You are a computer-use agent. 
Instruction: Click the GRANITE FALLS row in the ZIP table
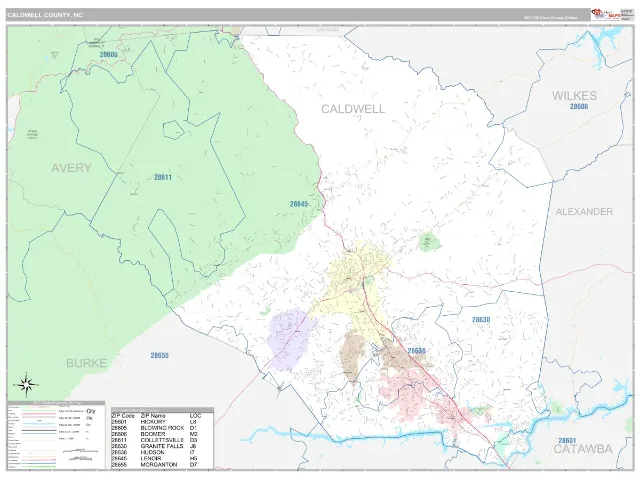(162, 446)
